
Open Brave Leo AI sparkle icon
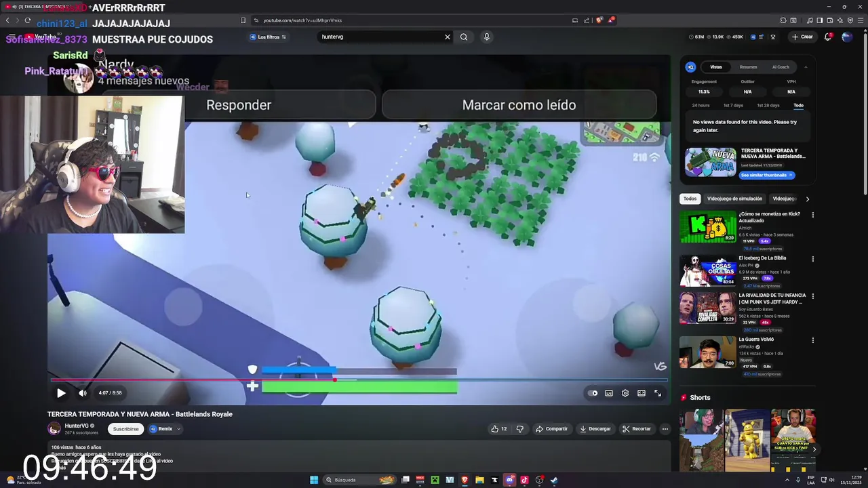841,20
